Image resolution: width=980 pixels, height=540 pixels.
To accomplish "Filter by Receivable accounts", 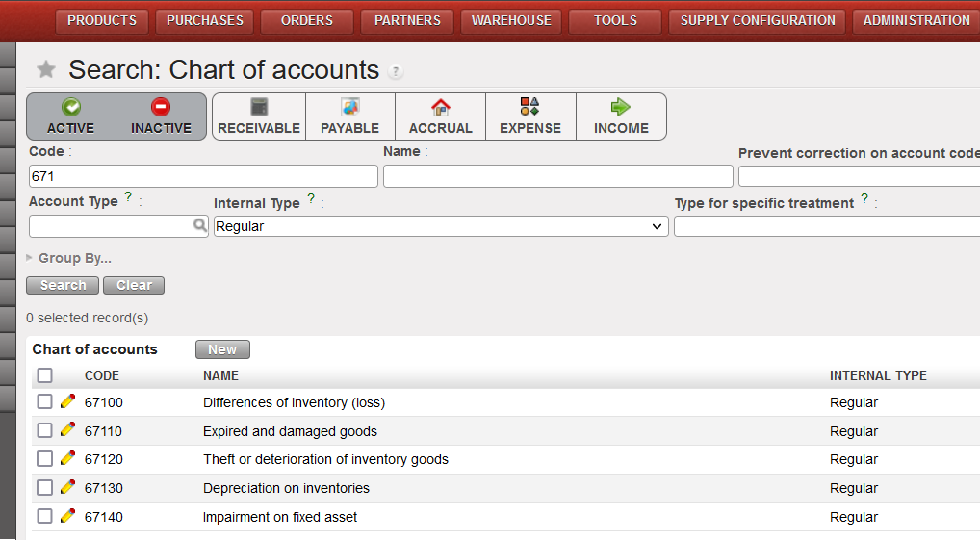I will click(x=259, y=116).
